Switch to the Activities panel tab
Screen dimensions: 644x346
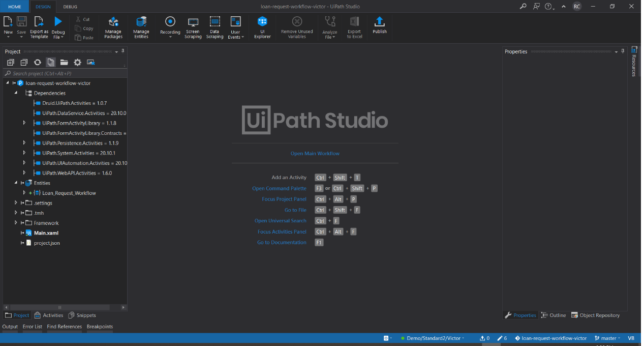tap(49, 315)
